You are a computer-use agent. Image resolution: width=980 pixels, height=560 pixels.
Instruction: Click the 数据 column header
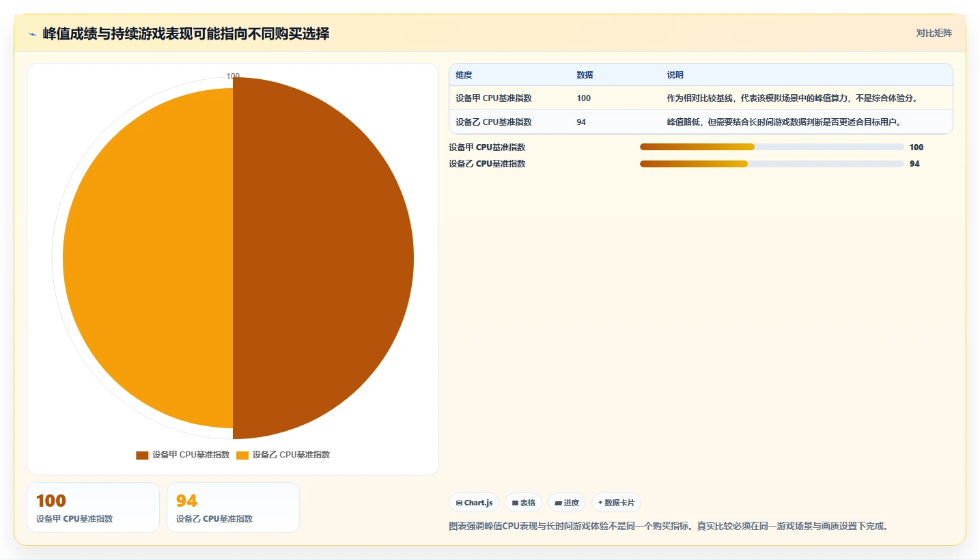[585, 75]
